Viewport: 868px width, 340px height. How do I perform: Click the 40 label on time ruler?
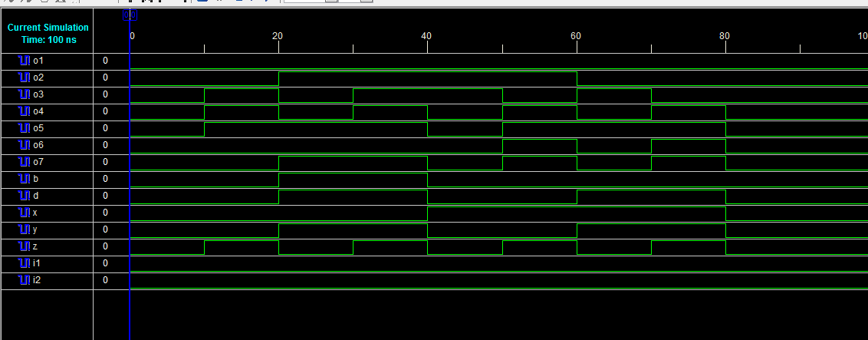point(426,35)
